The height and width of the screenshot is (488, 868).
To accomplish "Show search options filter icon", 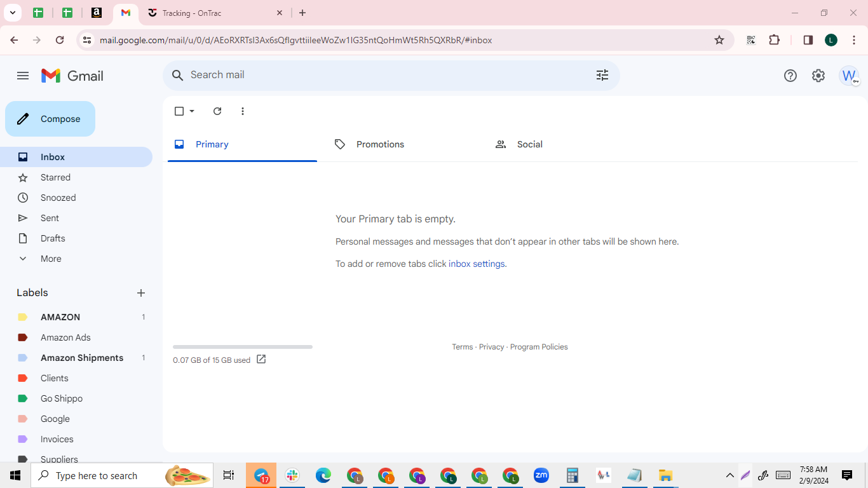I will point(602,75).
